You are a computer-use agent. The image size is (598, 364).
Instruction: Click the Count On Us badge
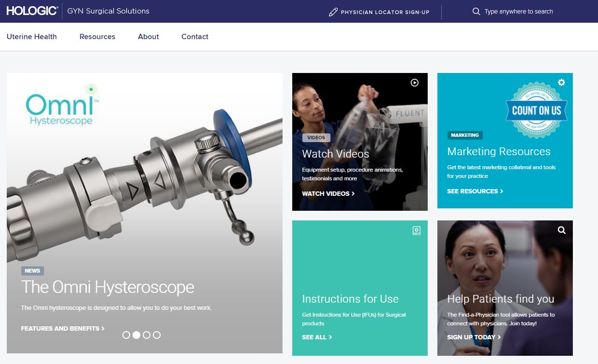click(x=536, y=110)
